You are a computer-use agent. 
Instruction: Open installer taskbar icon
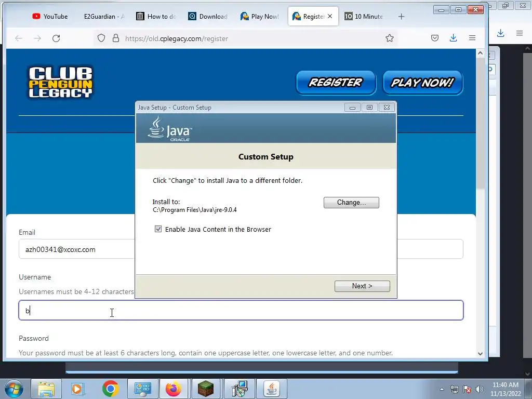tap(240, 389)
